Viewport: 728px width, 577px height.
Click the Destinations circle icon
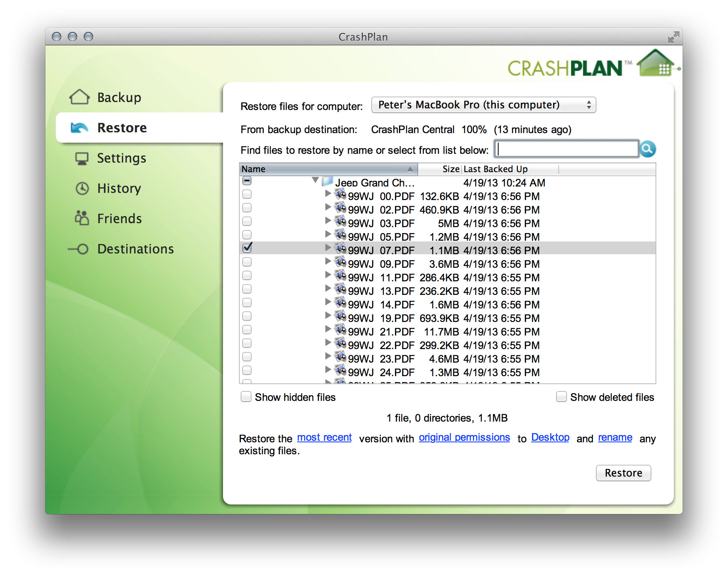(78, 249)
